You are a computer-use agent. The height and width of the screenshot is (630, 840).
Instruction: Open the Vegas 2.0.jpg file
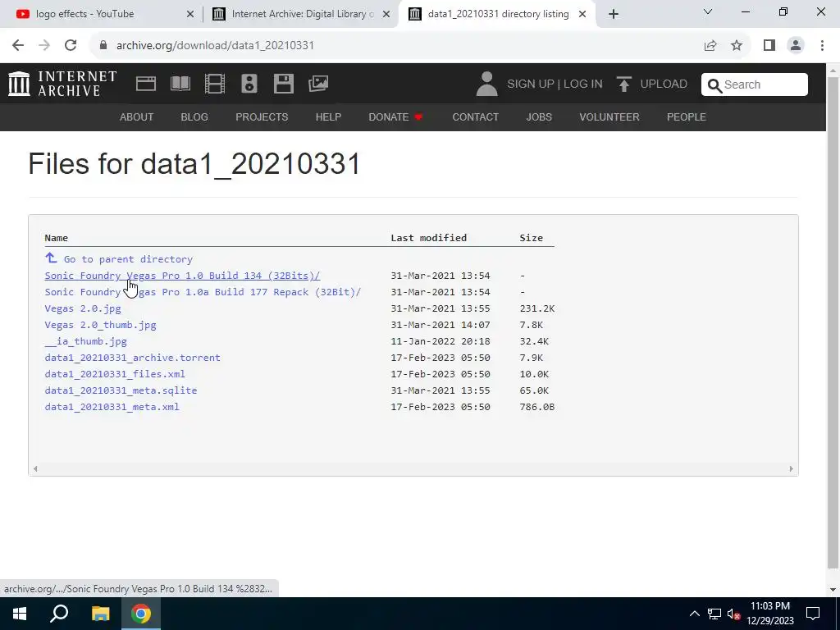[x=83, y=308]
